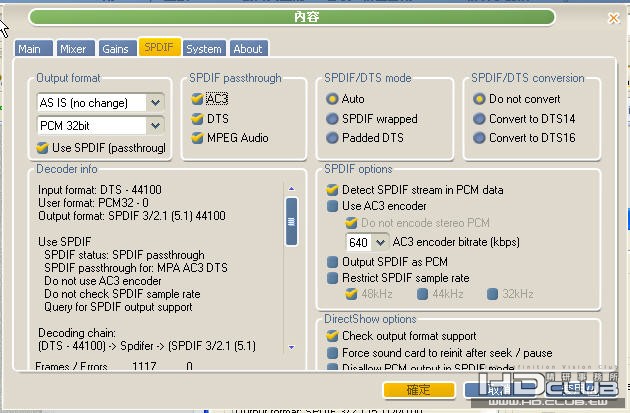Switch to the Main tab

coord(33,48)
